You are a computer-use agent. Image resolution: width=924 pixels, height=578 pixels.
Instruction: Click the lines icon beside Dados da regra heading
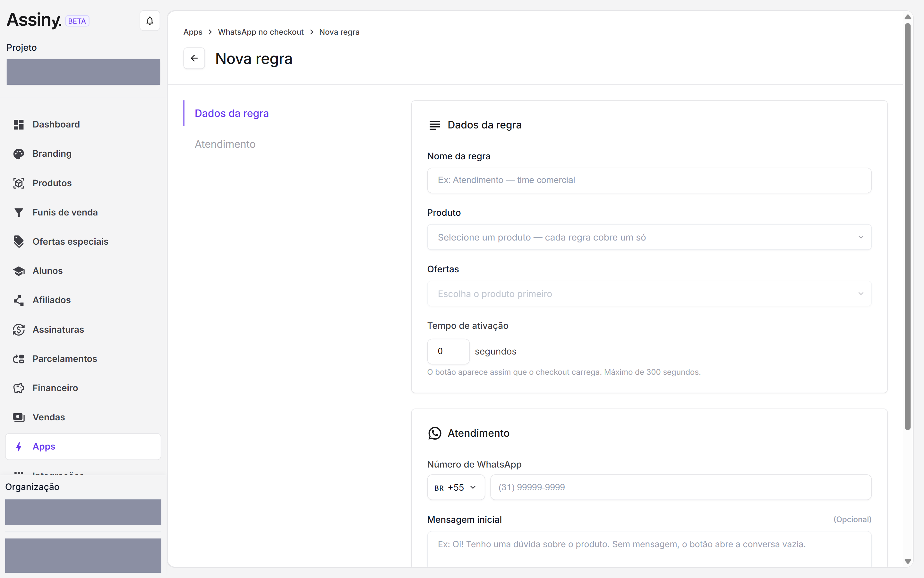point(434,125)
